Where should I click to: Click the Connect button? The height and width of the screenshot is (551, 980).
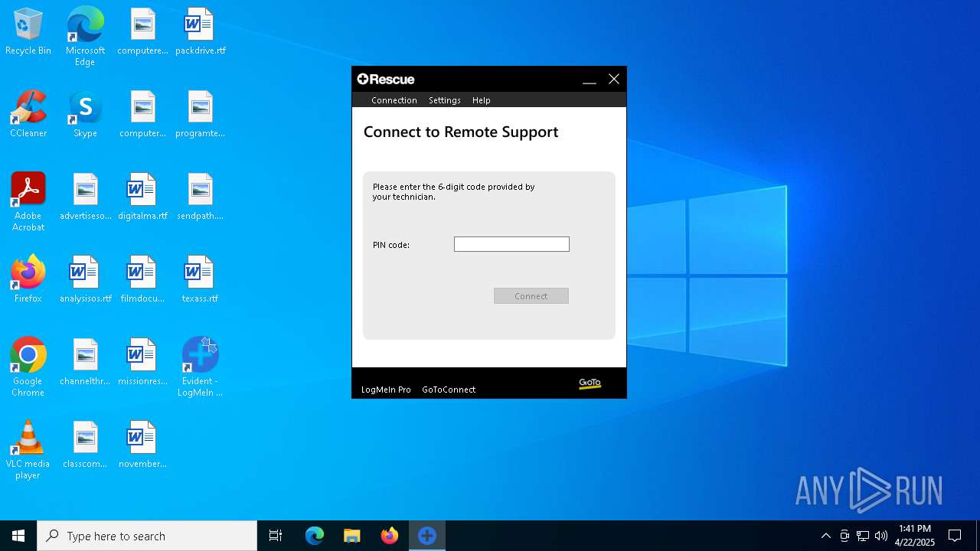click(x=531, y=296)
